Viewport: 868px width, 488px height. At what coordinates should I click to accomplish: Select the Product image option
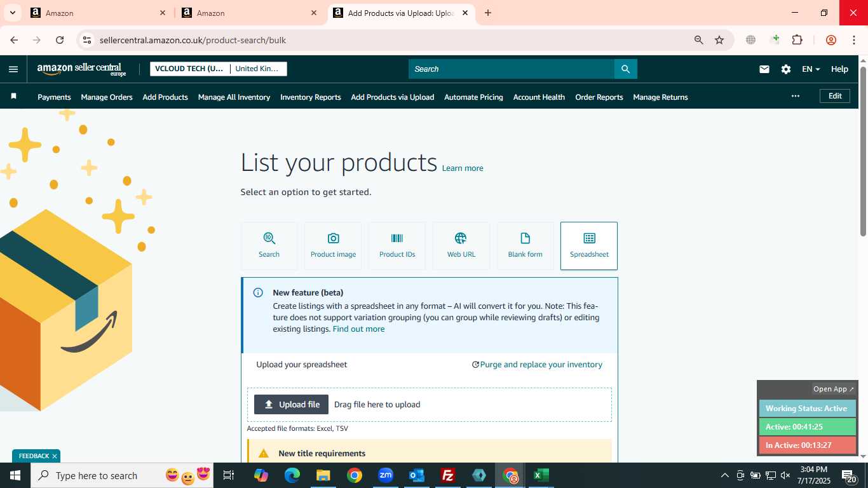[x=333, y=246]
